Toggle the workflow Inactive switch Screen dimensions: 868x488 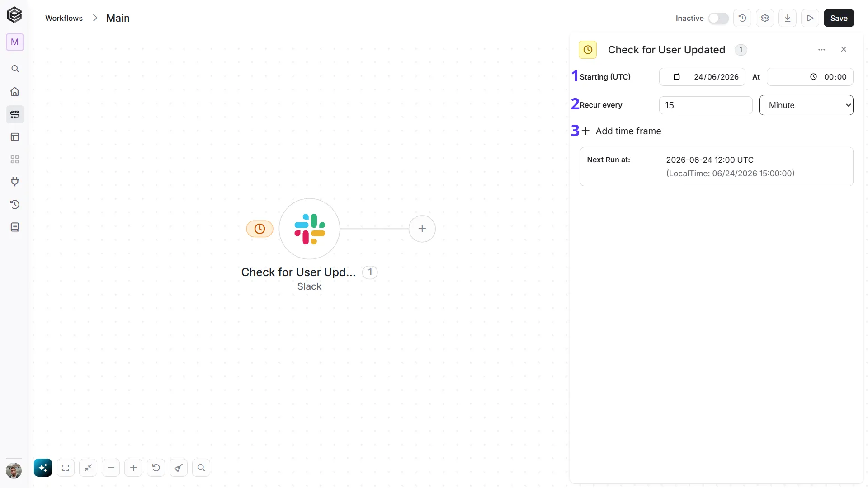tap(718, 18)
